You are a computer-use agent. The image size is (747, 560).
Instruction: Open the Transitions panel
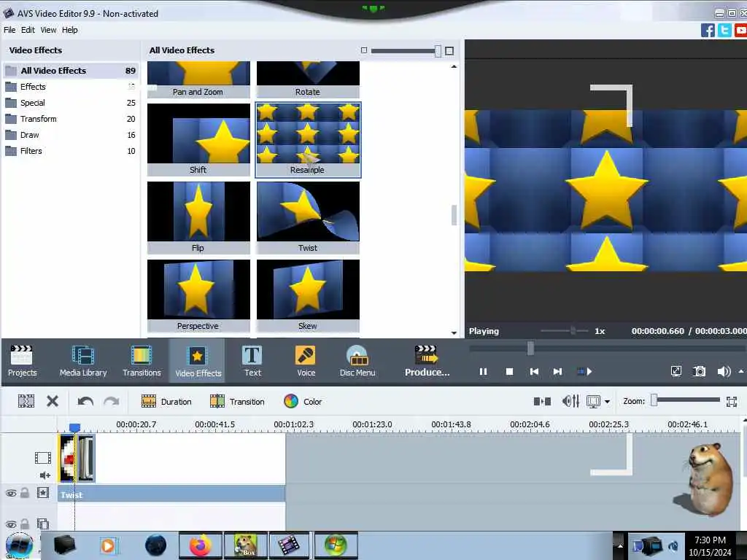click(x=142, y=360)
